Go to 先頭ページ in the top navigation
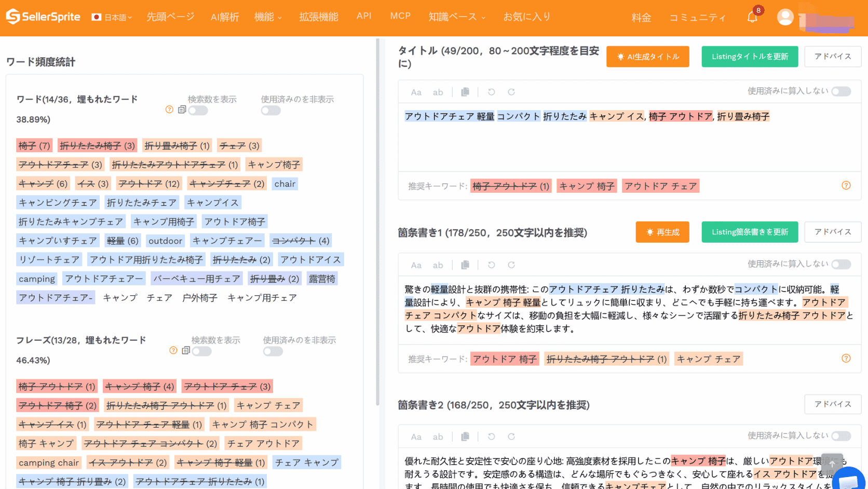Viewport: 868px width, 489px height. [170, 17]
